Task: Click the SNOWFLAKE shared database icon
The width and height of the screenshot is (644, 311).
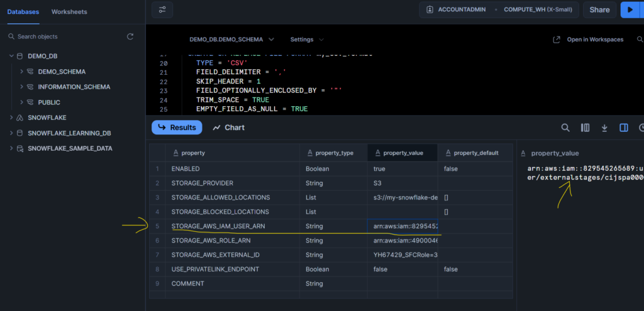Action: pyautogui.click(x=19, y=117)
